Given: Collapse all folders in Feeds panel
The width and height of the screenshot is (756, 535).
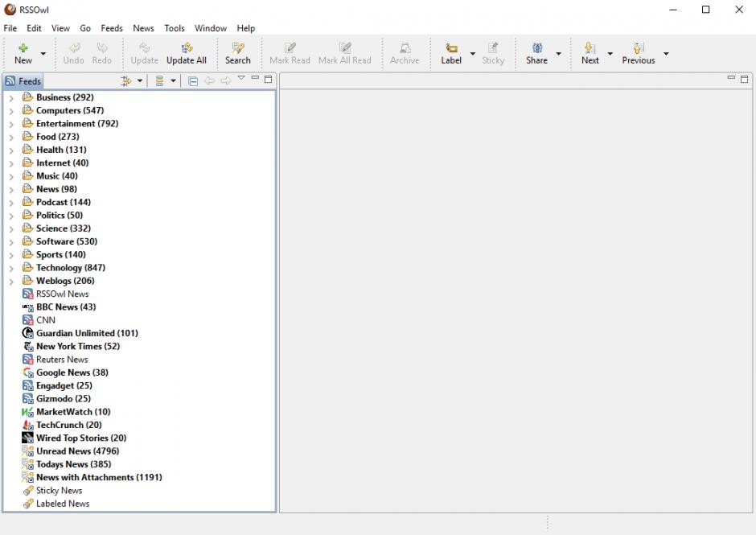Looking at the screenshot, I should 193,81.
